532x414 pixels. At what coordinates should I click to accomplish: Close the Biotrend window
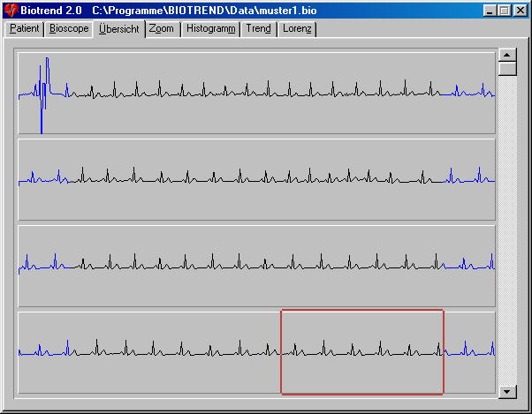(x=519, y=11)
